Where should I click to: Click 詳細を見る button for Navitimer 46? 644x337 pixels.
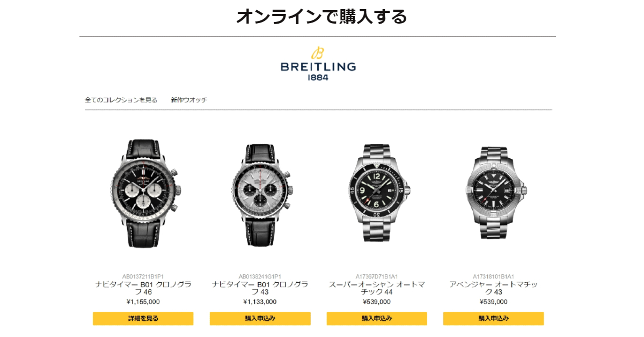[x=143, y=318]
